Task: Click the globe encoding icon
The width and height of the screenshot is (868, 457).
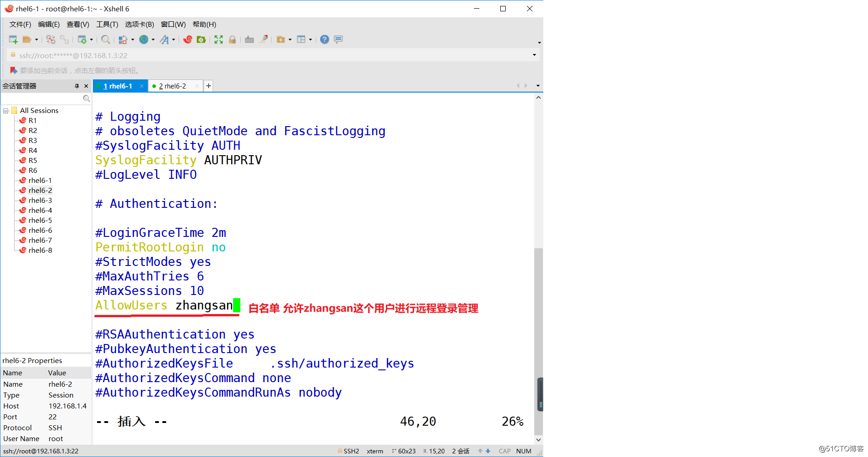Action: point(144,39)
